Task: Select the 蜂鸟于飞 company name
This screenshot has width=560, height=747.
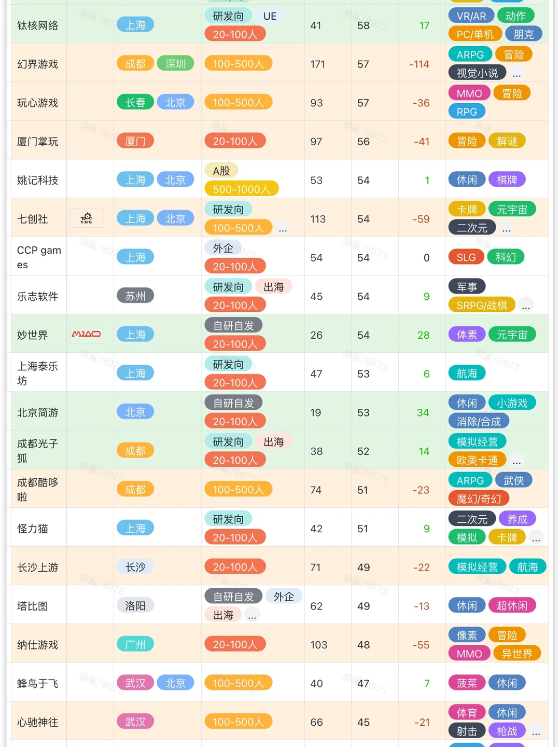Action: pyautogui.click(x=38, y=683)
